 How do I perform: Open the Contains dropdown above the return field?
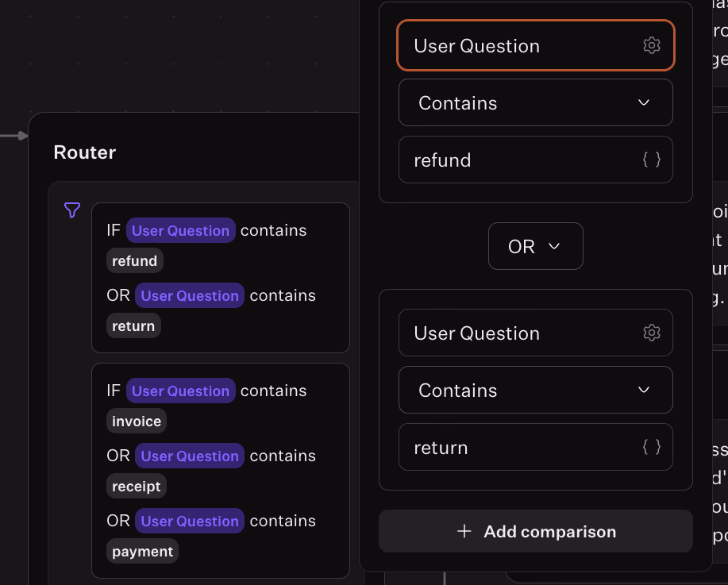pos(535,391)
